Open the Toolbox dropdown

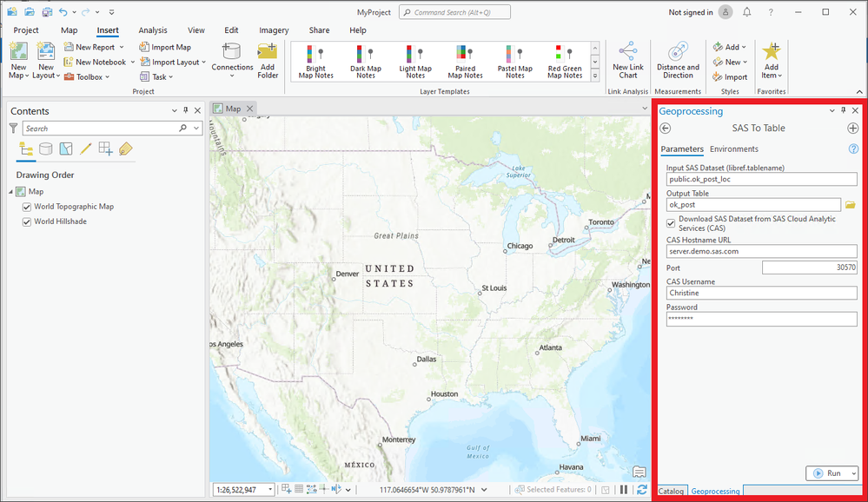(108, 77)
